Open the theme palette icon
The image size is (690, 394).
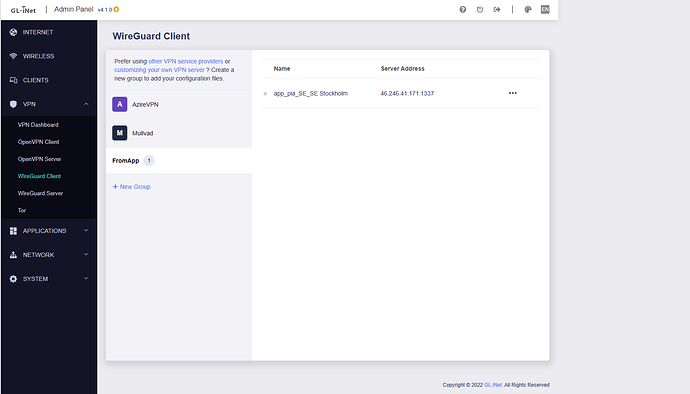point(528,9)
